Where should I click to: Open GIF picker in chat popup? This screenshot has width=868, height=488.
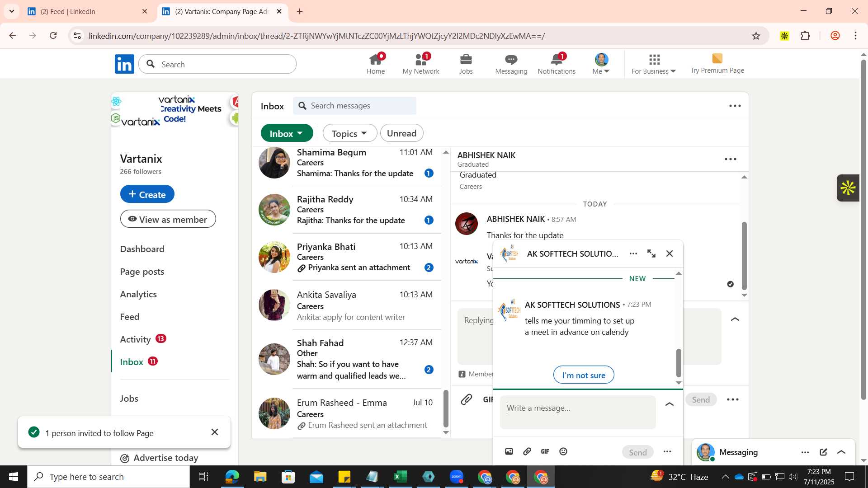point(545,451)
